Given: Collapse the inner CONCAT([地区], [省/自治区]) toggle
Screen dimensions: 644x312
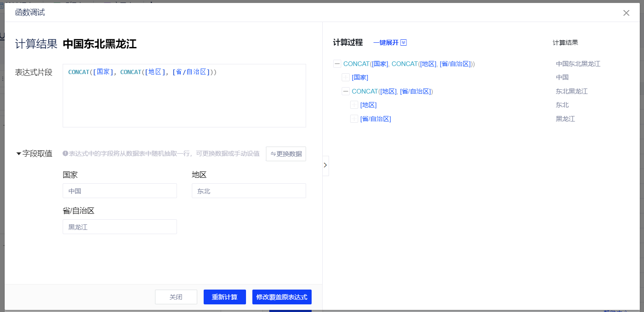Looking at the screenshot, I should (x=345, y=91).
